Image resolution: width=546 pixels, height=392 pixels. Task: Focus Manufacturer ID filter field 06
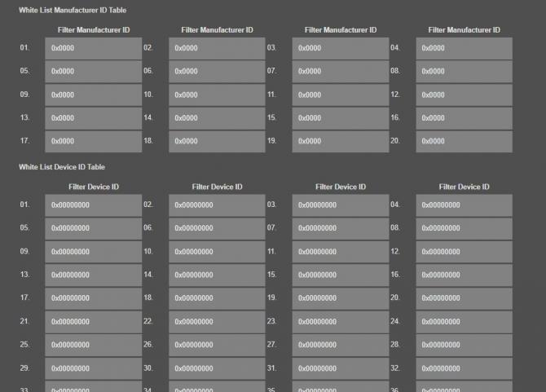[x=217, y=71]
